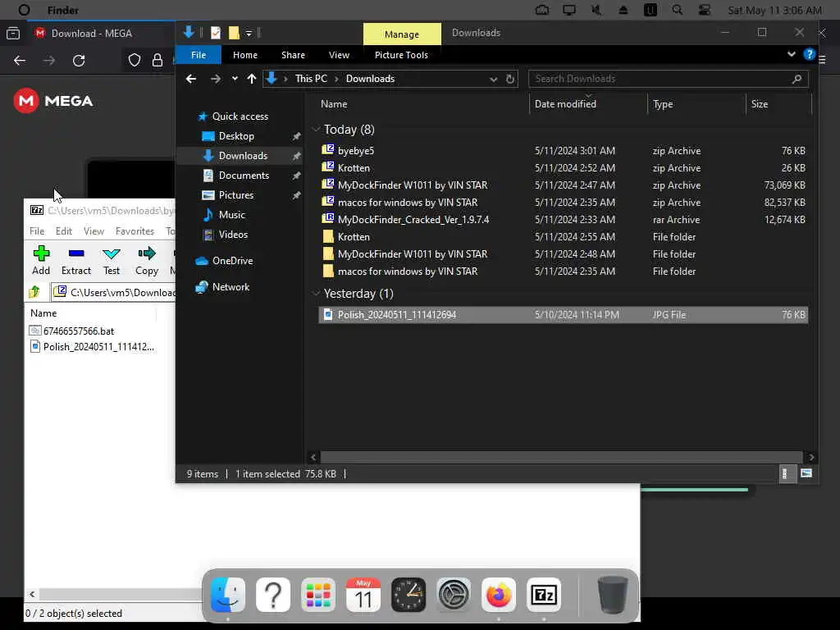This screenshot has height=630, width=840.
Task: Select Pictures in navigation pane
Action: point(235,195)
